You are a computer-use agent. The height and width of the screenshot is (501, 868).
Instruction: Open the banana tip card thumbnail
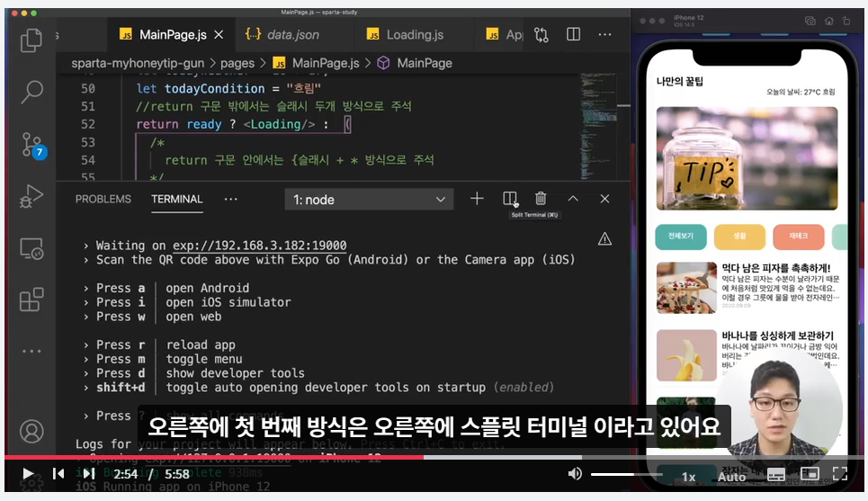pos(686,355)
